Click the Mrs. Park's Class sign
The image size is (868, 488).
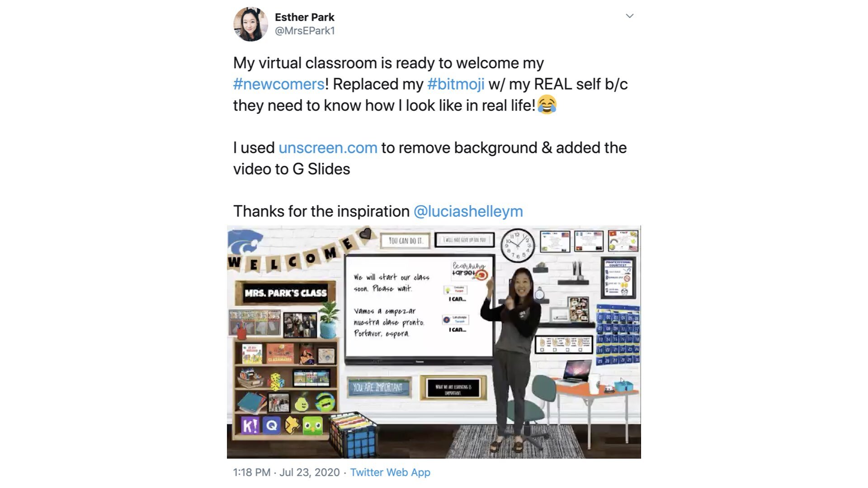tap(285, 293)
